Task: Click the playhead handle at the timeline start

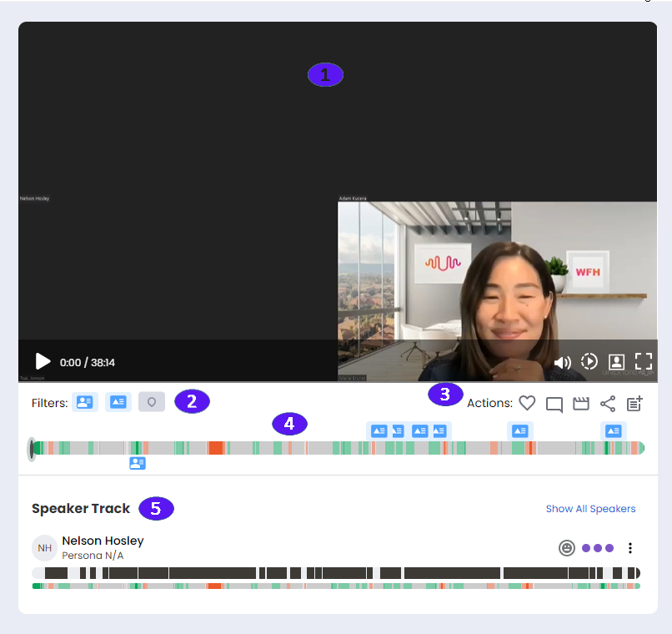Action: click(32, 449)
